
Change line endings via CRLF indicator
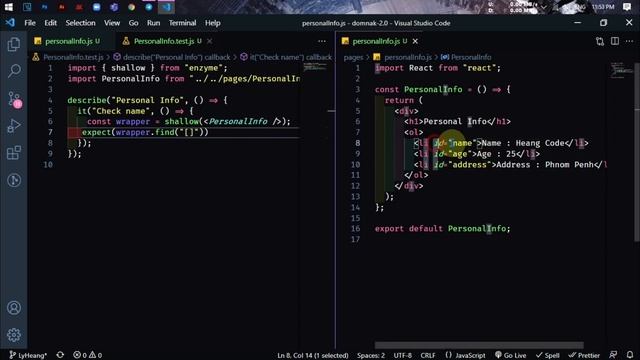point(428,356)
